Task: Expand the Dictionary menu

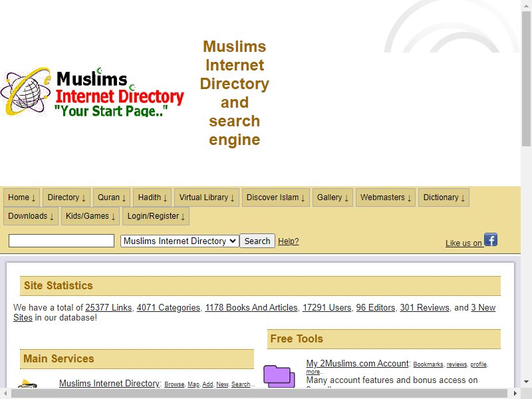Action: point(444,198)
